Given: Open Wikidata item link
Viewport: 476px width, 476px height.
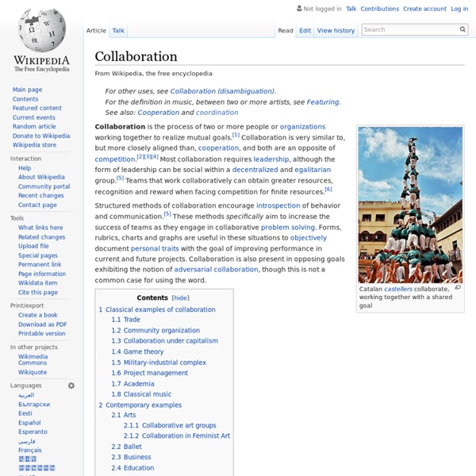Looking at the screenshot, I should (x=37, y=283).
